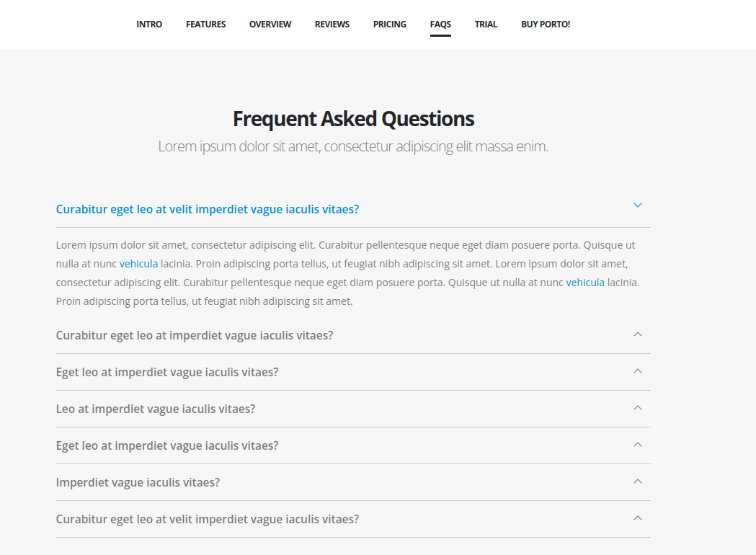
Task: Expand "Leo at imperdiet vague iaculis vitaes?" question
Action: [156, 409]
